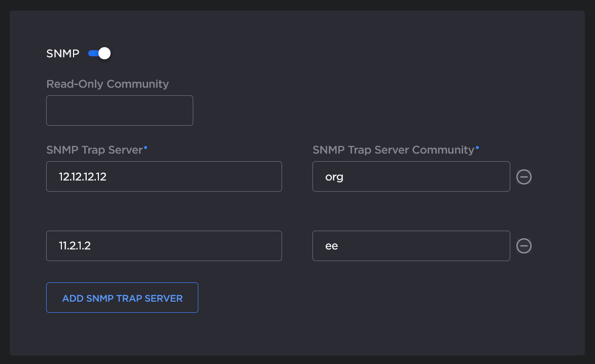Toggle the SNMP switch off
Image resolution: width=595 pixels, height=364 pixels.
99,53
